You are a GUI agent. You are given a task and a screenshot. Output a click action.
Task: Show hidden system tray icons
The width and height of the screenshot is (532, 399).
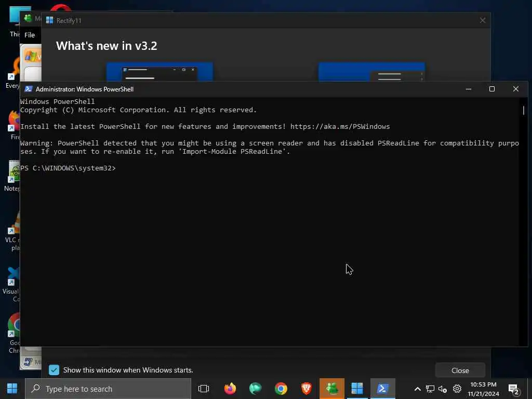pos(418,389)
